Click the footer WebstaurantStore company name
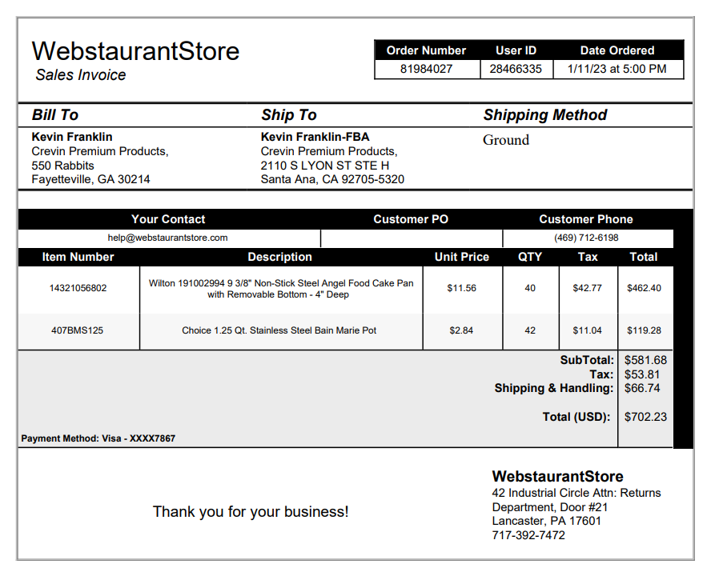The width and height of the screenshot is (711, 588). click(x=558, y=477)
